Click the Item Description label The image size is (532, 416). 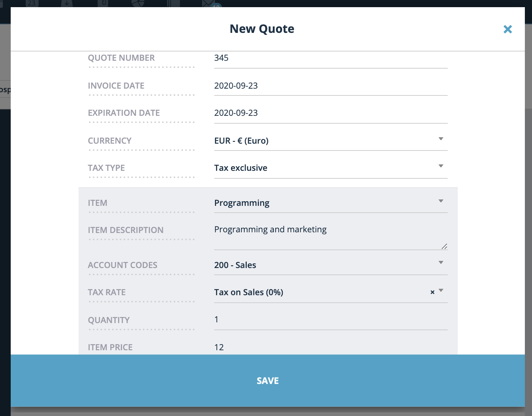pos(126,230)
